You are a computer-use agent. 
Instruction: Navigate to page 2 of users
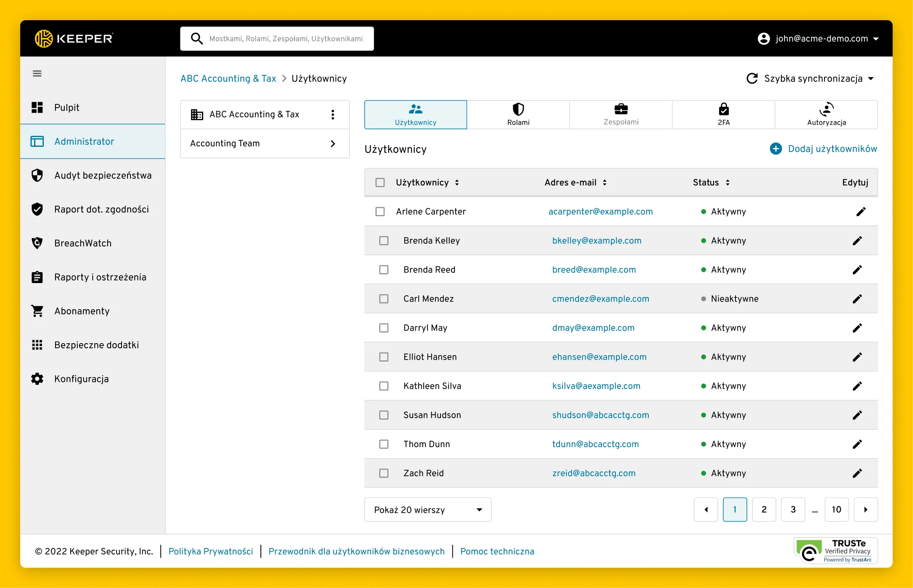[x=764, y=509]
